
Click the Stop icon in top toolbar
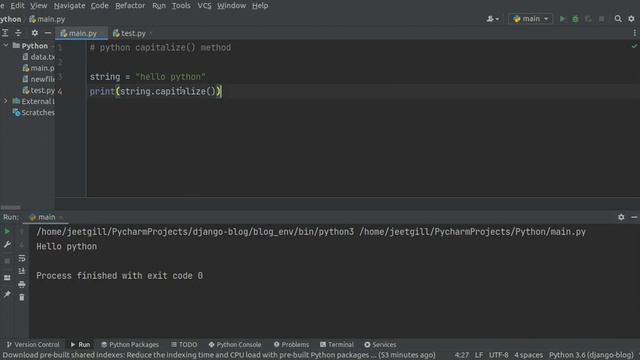coord(601,19)
